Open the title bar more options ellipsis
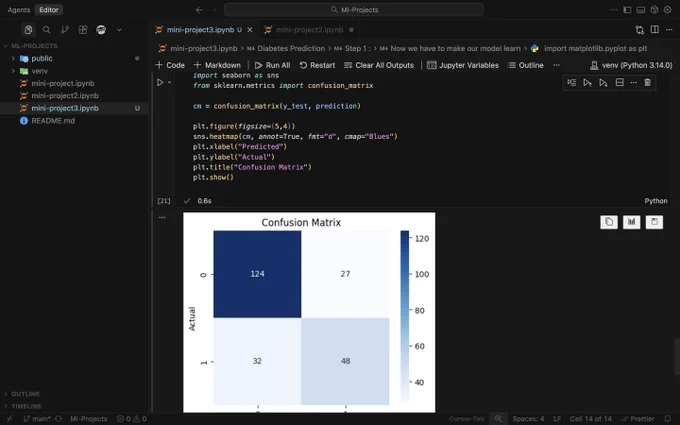680x425 pixels. coord(613,10)
